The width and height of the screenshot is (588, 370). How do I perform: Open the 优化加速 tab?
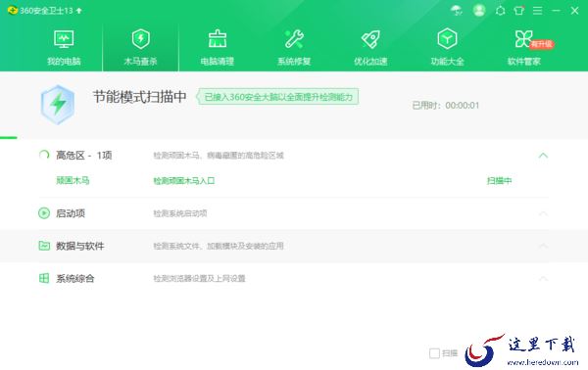click(x=370, y=48)
